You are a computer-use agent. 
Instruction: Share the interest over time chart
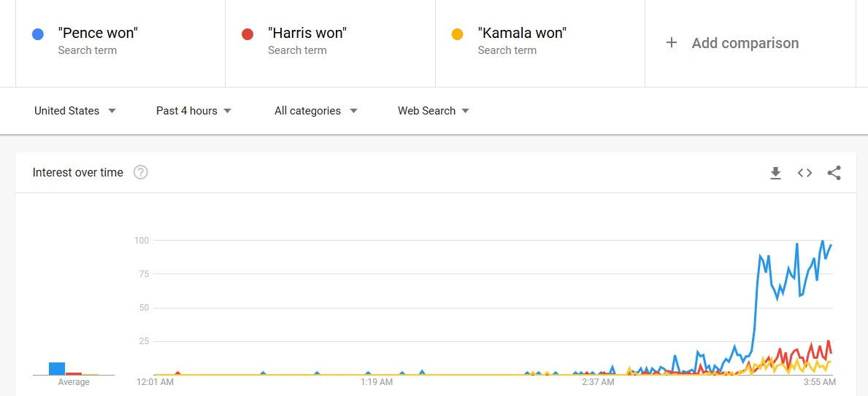click(x=834, y=173)
